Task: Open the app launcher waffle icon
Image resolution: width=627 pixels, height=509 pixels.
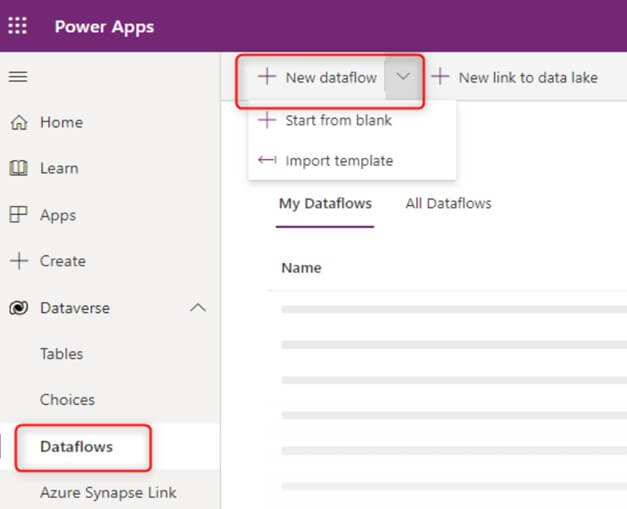Action: coord(18,26)
